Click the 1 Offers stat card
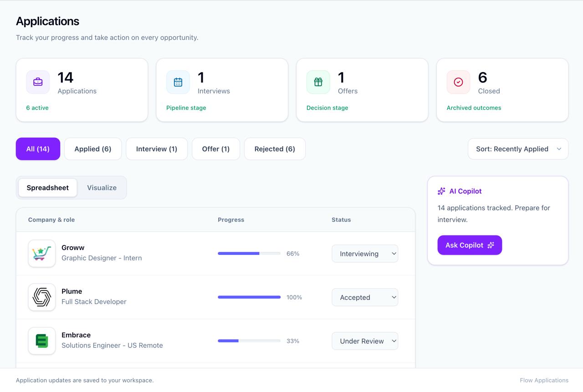 click(362, 90)
